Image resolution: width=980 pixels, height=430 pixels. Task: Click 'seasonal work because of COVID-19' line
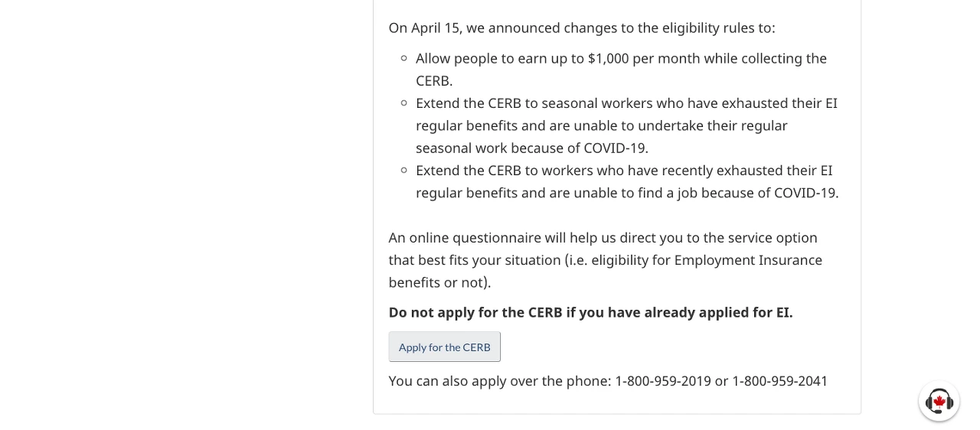[532, 148]
